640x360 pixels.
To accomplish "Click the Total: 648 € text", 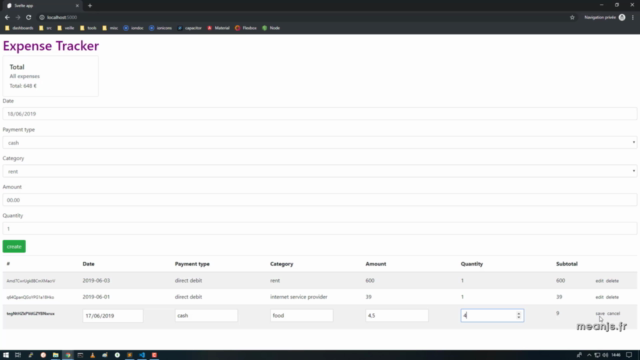I will 23,86.
